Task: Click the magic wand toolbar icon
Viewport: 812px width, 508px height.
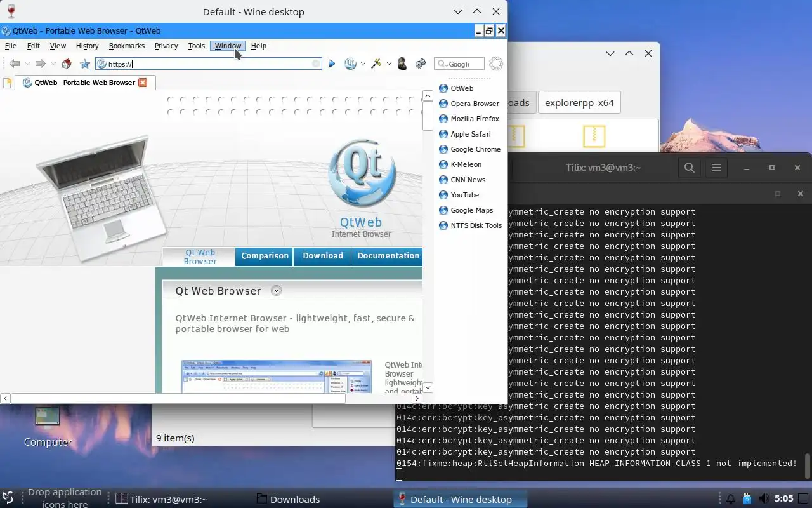Action: pyautogui.click(x=376, y=63)
